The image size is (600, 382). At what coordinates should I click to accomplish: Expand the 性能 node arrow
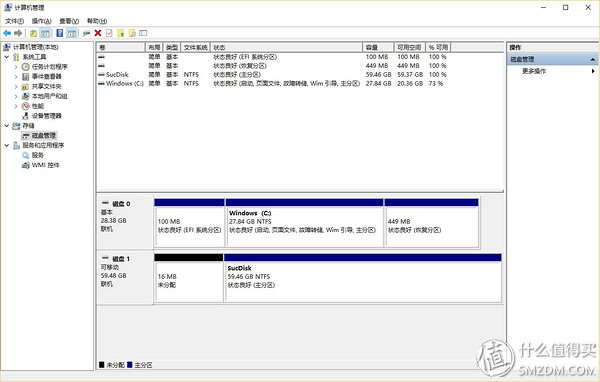point(16,106)
